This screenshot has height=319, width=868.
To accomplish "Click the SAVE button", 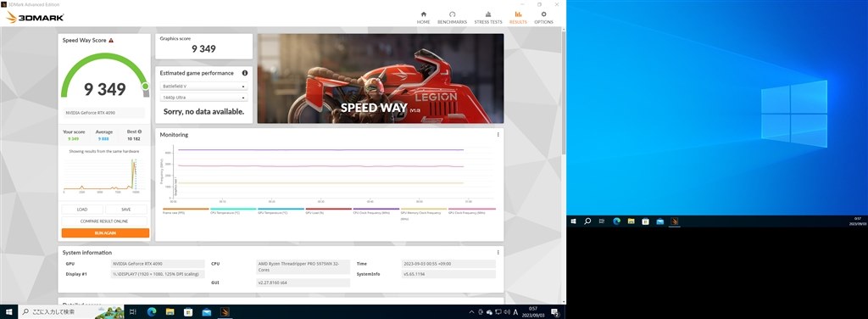I will click(126, 210).
